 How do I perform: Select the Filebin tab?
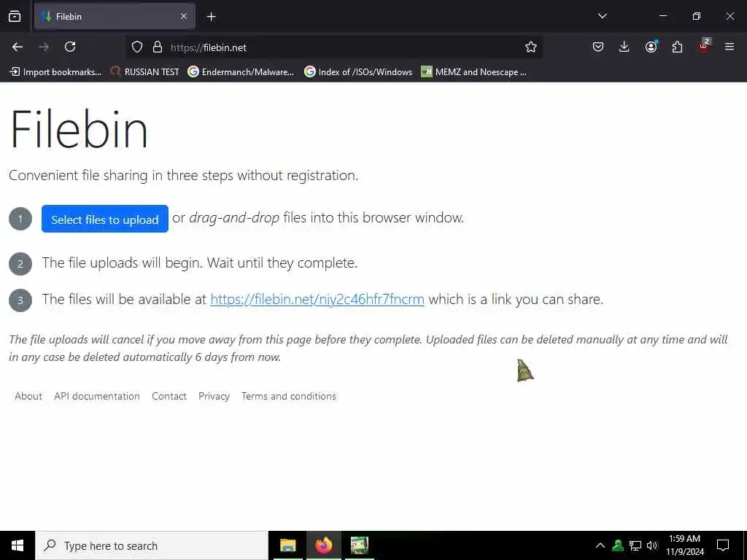tap(115, 17)
